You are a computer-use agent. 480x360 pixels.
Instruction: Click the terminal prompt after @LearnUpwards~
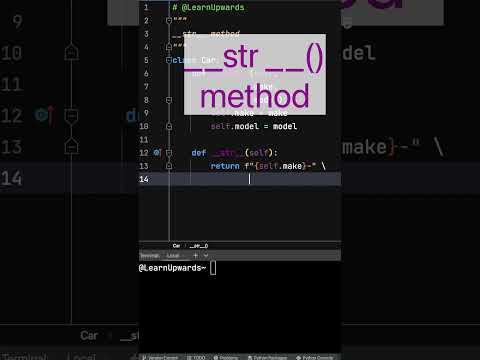click(x=213, y=268)
